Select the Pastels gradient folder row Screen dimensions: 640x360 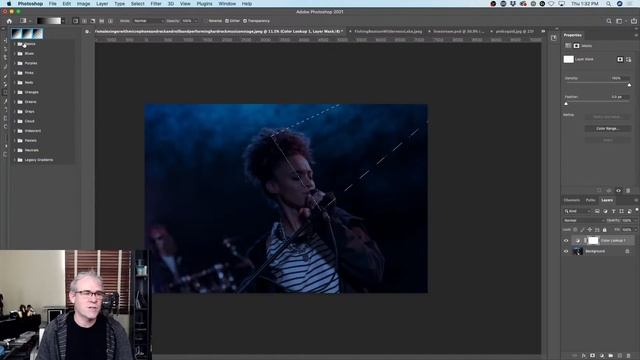[x=43, y=140]
